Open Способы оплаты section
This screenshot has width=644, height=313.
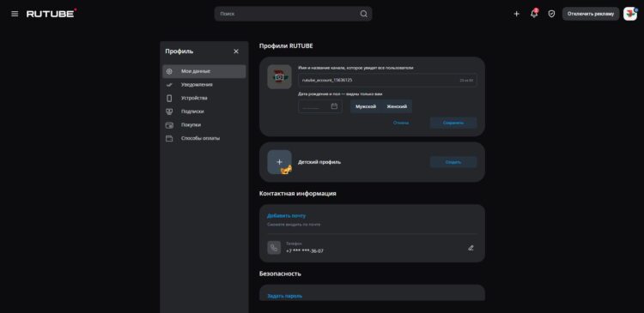tap(204, 139)
